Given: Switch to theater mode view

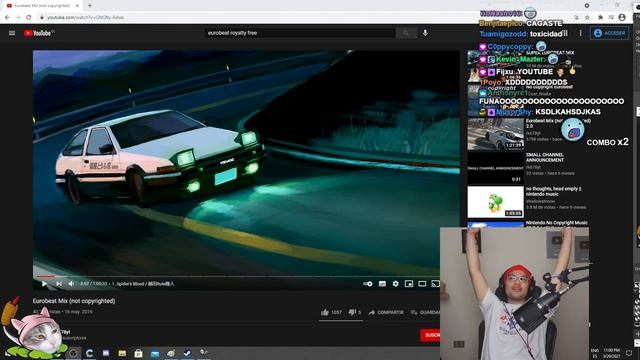Looking at the screenshot, I should [x=422, y=284].
